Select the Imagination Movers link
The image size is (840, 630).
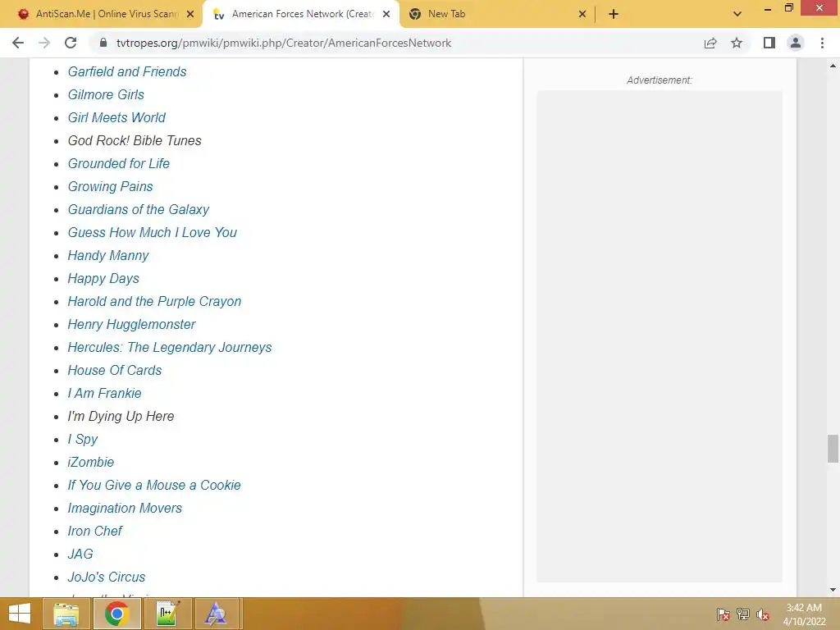coord(125,509)
